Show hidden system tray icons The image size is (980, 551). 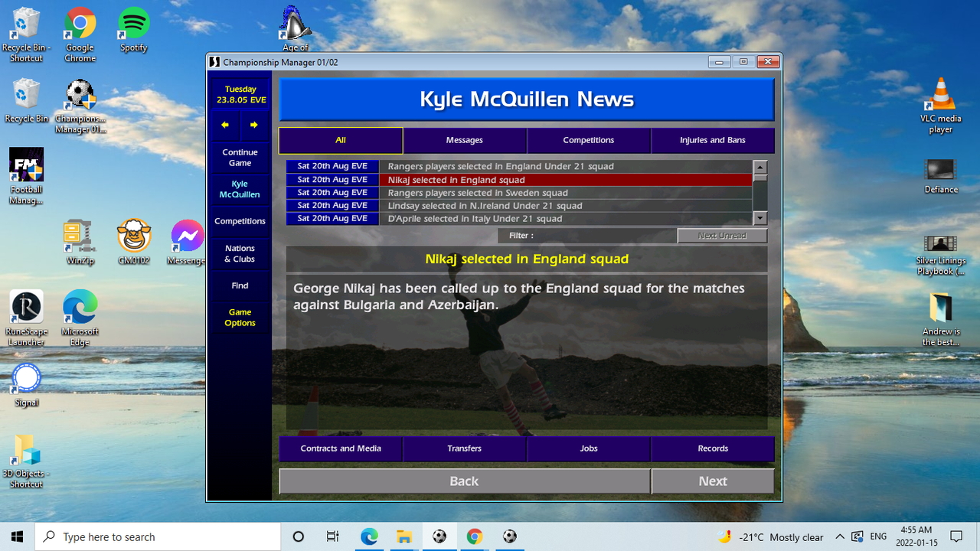[x=840, y=536]
